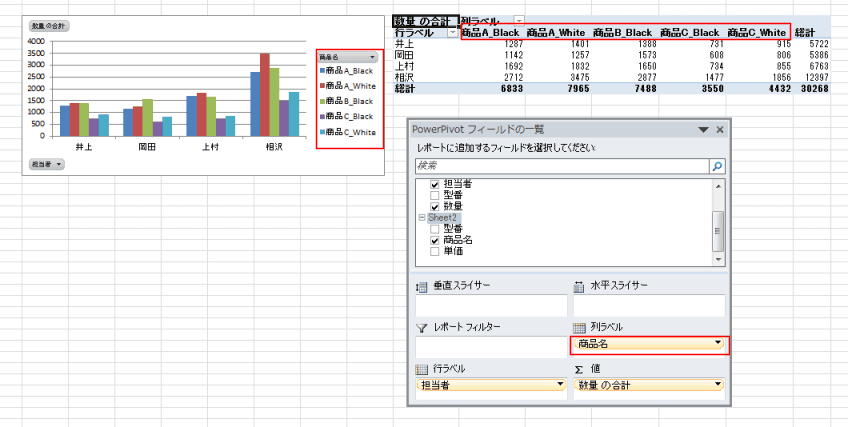Close the PowerPivot field list panel
The image size is (848, 427).
[x=720, y=130]
